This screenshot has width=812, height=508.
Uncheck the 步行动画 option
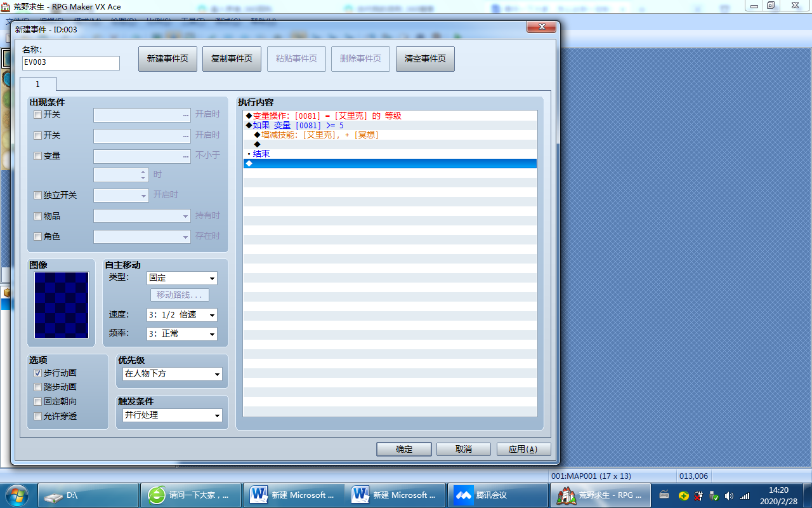38,373
